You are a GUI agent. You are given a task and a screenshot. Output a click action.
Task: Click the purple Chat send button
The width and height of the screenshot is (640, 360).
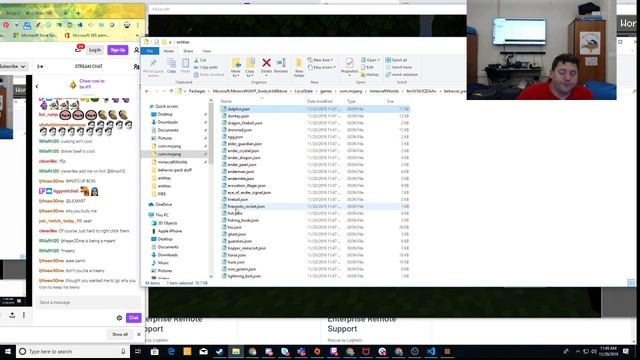133,318
